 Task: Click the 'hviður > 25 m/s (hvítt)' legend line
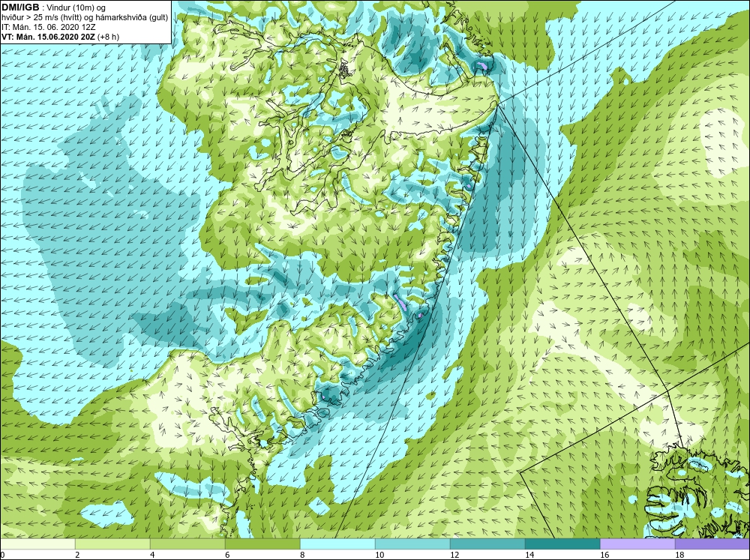coord(85,18)
